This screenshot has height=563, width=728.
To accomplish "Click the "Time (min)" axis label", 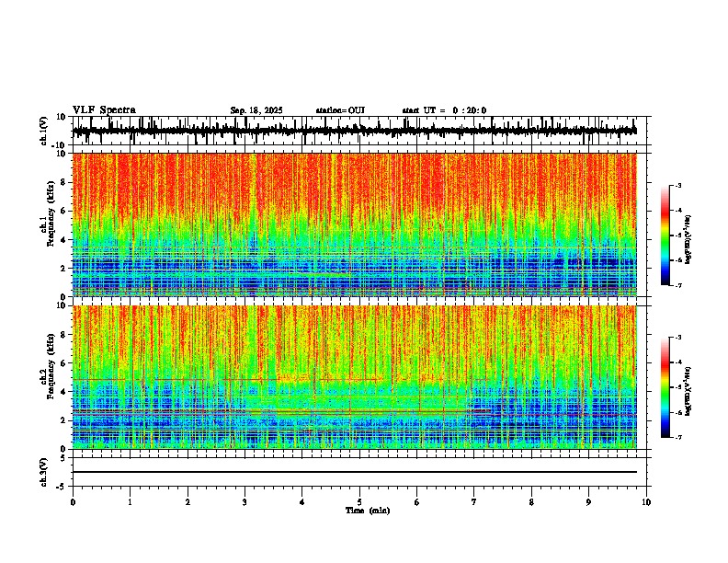I will point(368,511).
